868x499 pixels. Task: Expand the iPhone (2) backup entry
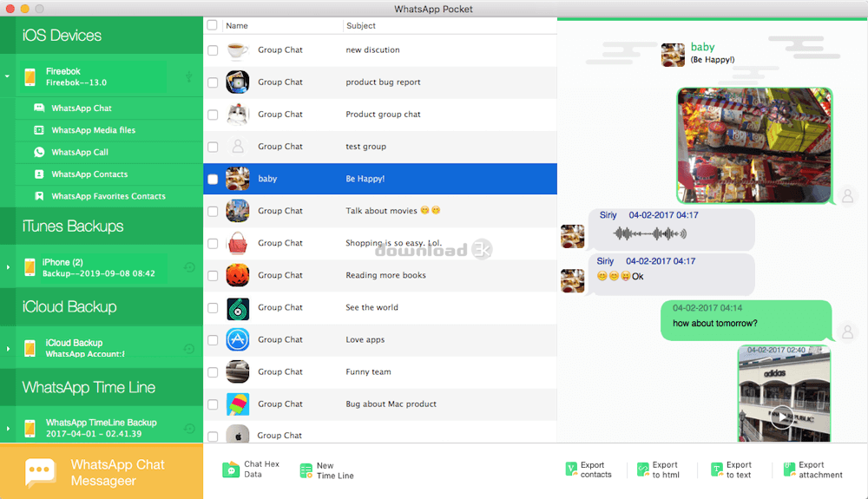tap(8, 267)
